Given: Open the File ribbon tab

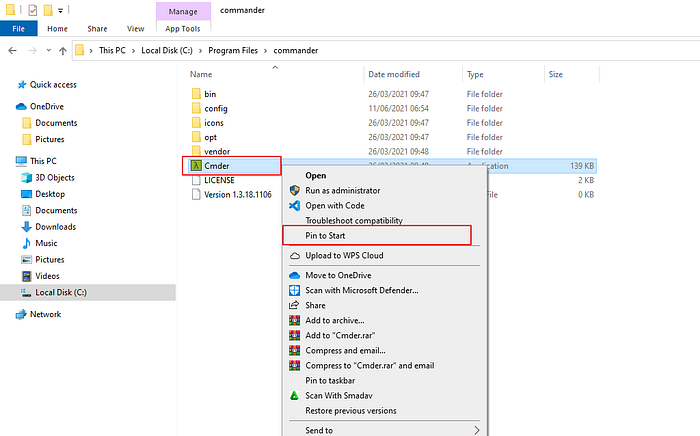Looking at the screenshot, I should (x=18, y=29).
